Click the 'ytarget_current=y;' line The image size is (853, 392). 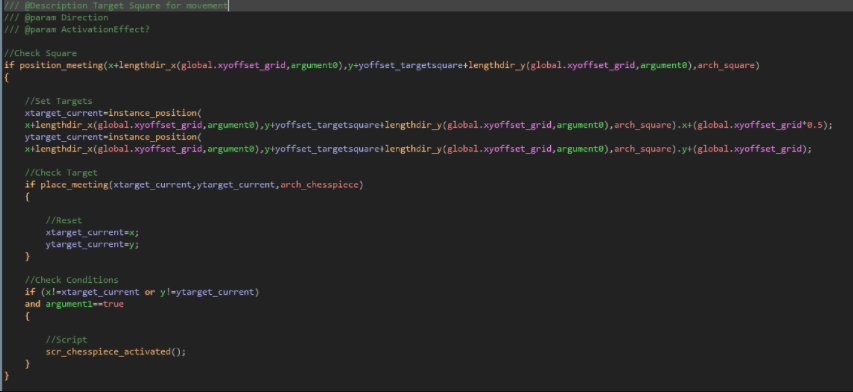(92, 244)
